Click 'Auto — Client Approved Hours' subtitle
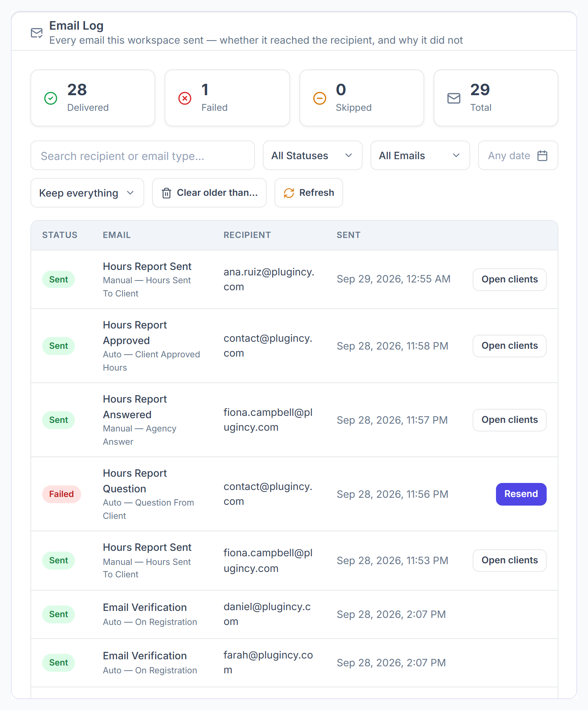The width and height of the screenshot is (588, 710). (x=151, y=361)
